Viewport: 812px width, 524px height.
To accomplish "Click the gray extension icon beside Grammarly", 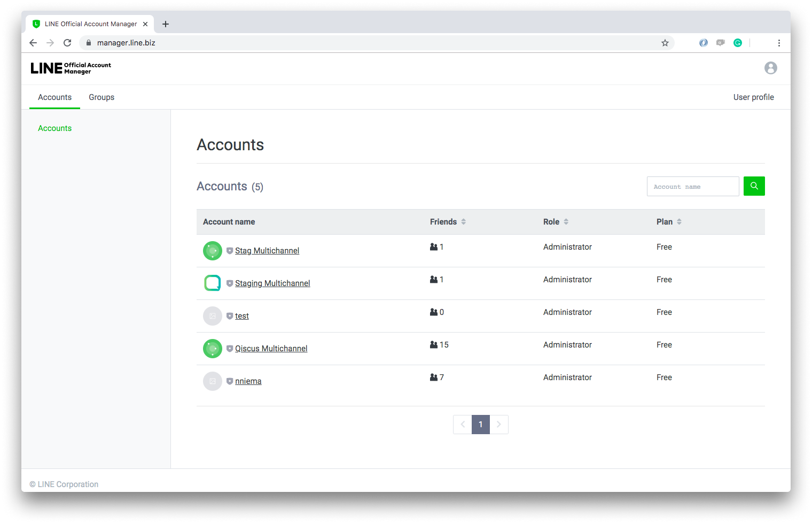I will (x=721, y=43).
